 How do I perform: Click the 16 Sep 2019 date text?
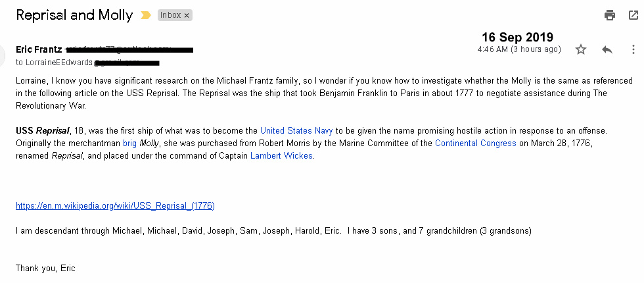point(517,37)
